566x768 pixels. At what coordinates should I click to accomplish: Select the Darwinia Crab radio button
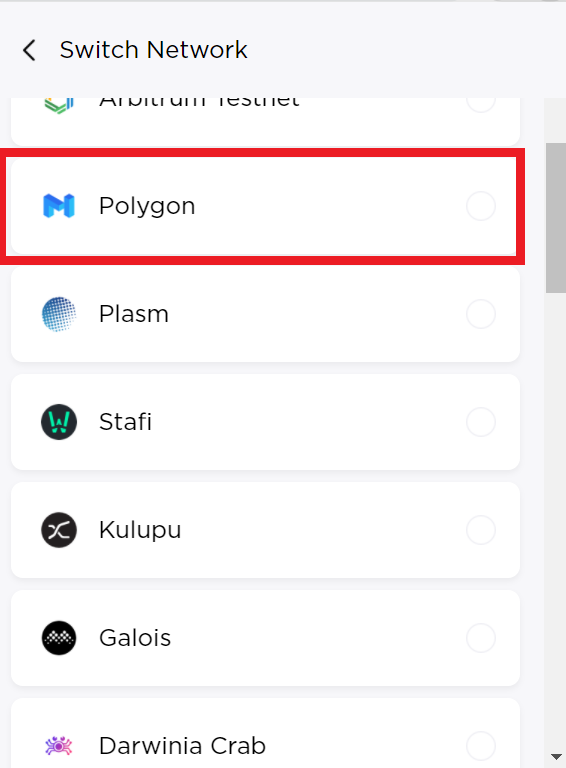(x=481, y=746)
